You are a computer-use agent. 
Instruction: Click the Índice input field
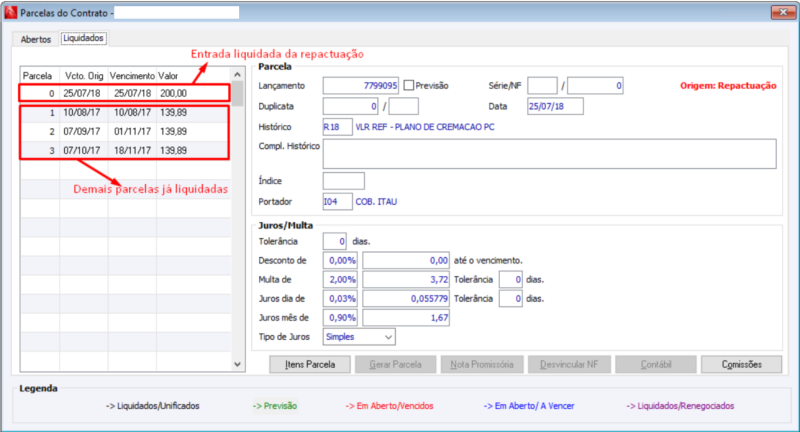click(x=344, y=181)
